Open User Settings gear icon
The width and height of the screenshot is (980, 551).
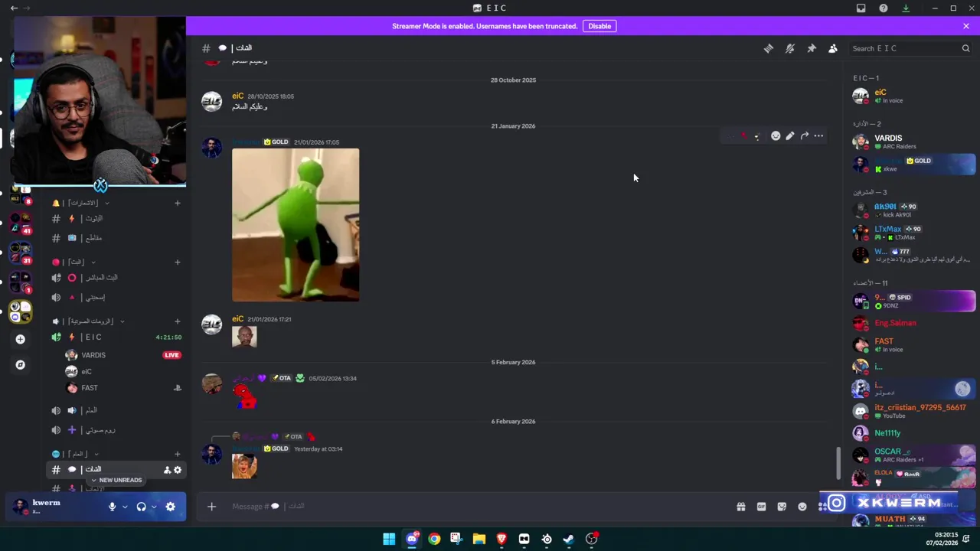[171, 507]
